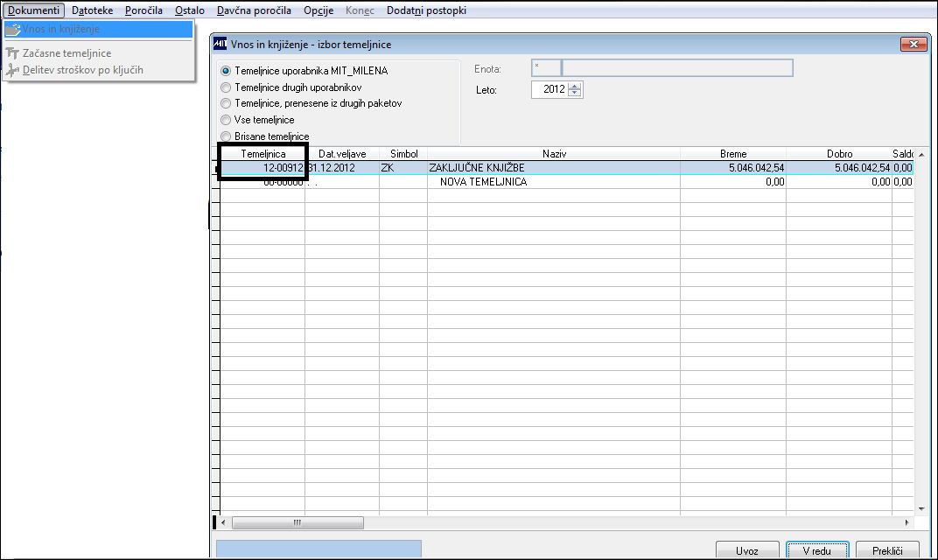This screenshot has width=938, height=560.
Task: Choose Vse temeljnice radio button
Action: pos(226,120)
